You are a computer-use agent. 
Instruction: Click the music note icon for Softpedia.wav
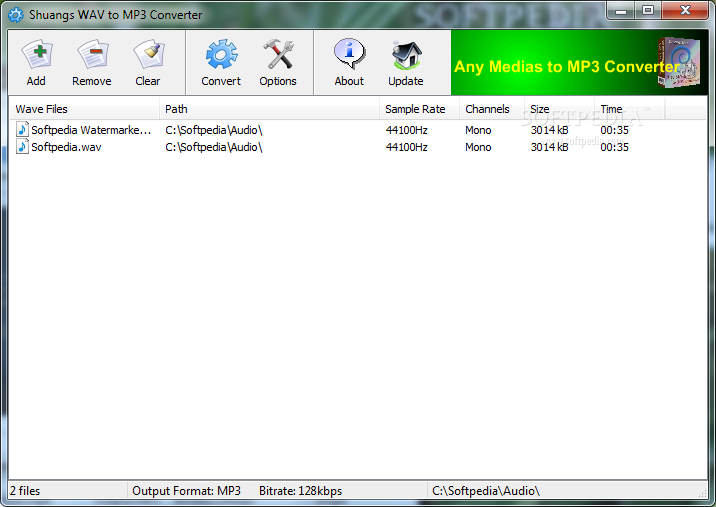point(22,147)
